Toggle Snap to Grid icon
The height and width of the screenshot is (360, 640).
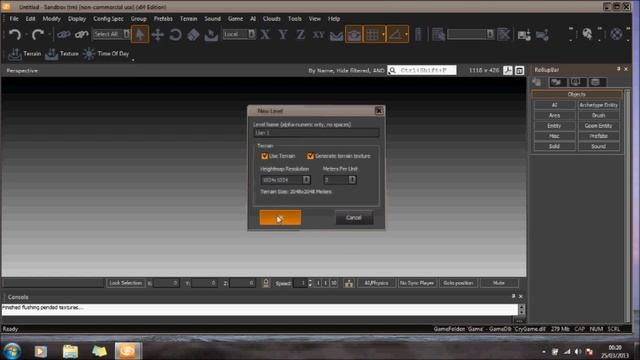click(372, 35)
